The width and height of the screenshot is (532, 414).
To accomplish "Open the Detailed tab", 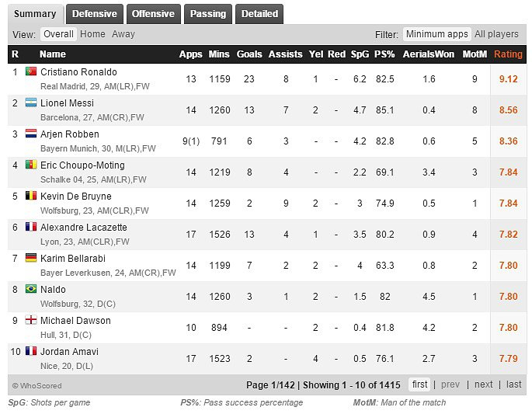I will [x=259, y=14].
